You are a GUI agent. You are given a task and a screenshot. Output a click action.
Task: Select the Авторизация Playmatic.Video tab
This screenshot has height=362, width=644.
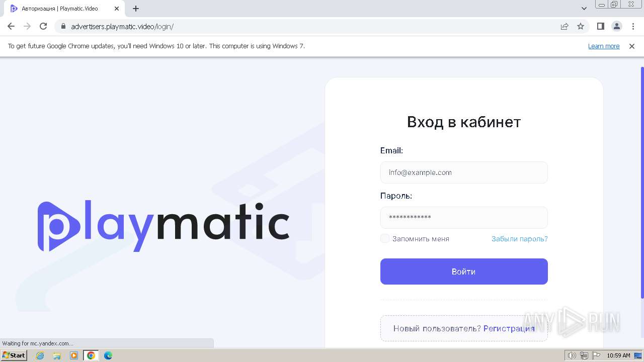pyautogui.click(x=64, y=9)
